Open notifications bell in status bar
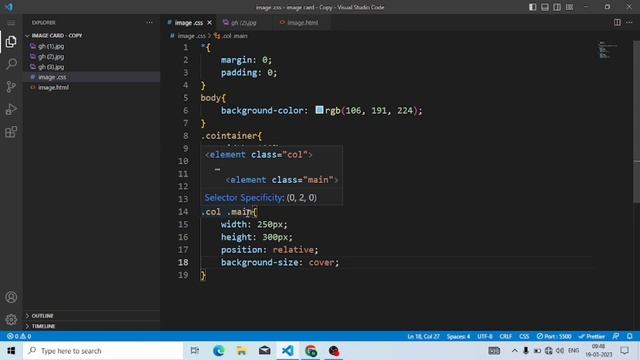This screenshot has height=360, width=640. point(629,336)
